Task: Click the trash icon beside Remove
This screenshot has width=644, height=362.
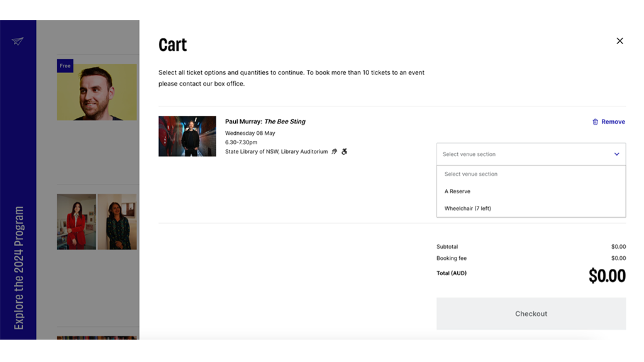Action: pyautogui.click(x=595, y=122)
